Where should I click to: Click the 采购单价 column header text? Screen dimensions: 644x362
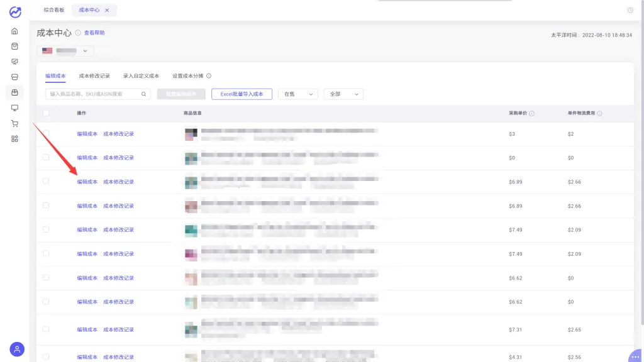[518, 113]
